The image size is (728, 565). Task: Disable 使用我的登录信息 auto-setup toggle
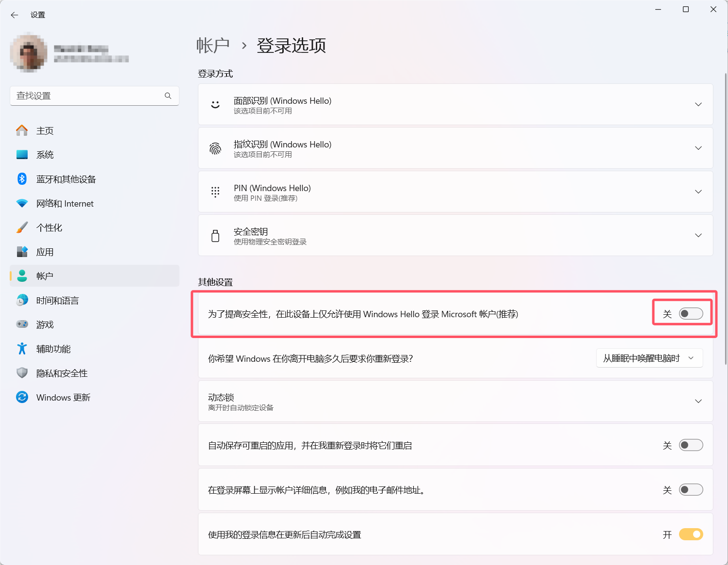click(x=691, y=534)
